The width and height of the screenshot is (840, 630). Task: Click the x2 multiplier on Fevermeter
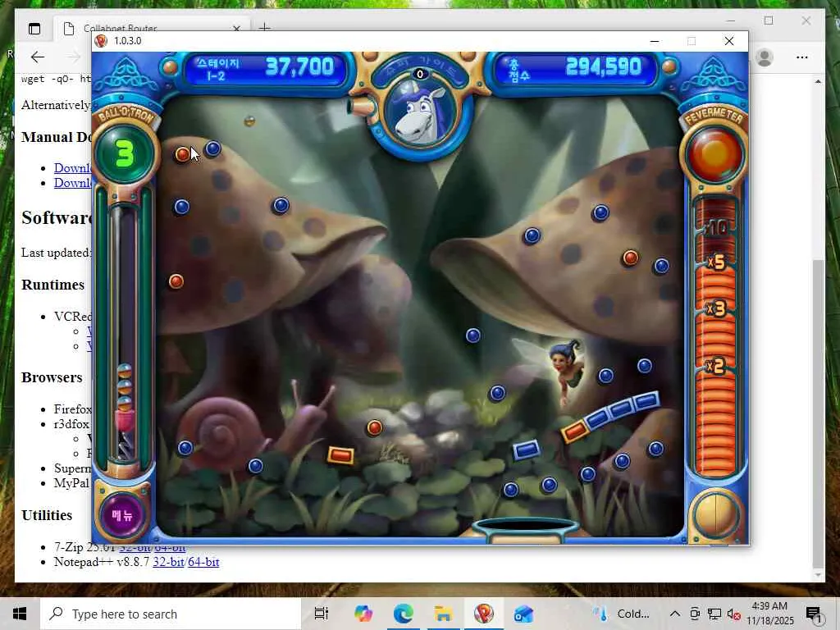point(715,366)
